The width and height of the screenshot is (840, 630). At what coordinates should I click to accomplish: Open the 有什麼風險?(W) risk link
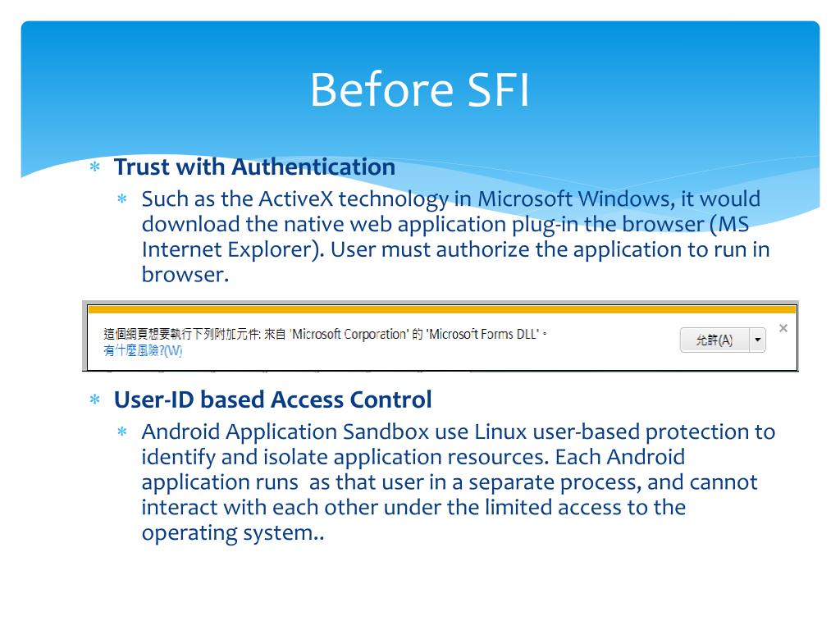[143, 351]
